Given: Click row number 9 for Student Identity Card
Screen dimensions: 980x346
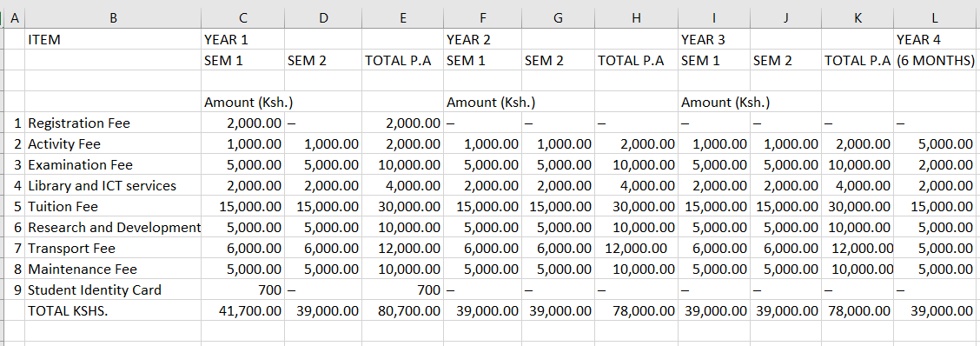Looking at the screenshot, I should (15, 289).
